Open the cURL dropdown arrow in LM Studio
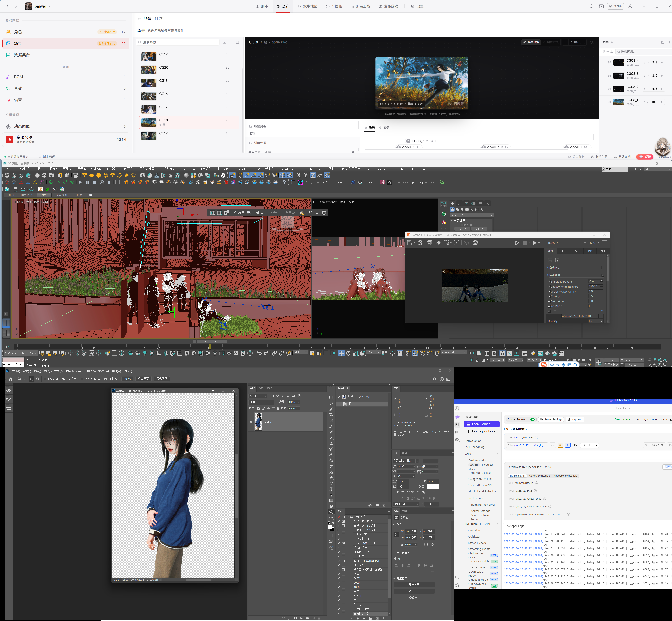This screenshot has height=621, width=672. [596, 445]
